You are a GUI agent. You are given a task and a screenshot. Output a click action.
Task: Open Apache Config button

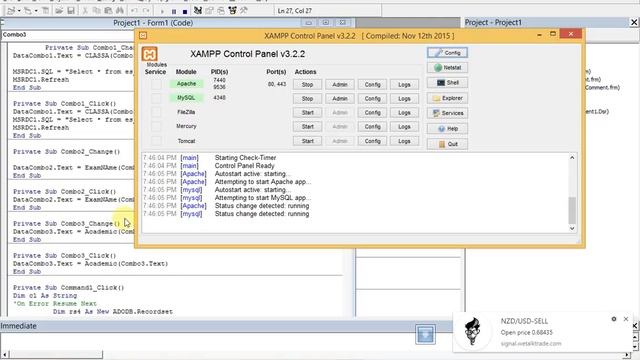click(x=372, y=84)
